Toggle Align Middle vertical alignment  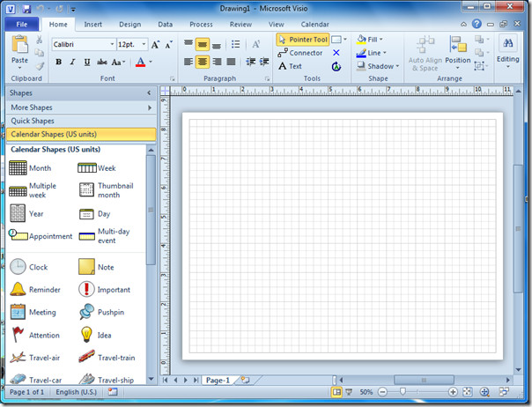[203, 44]
